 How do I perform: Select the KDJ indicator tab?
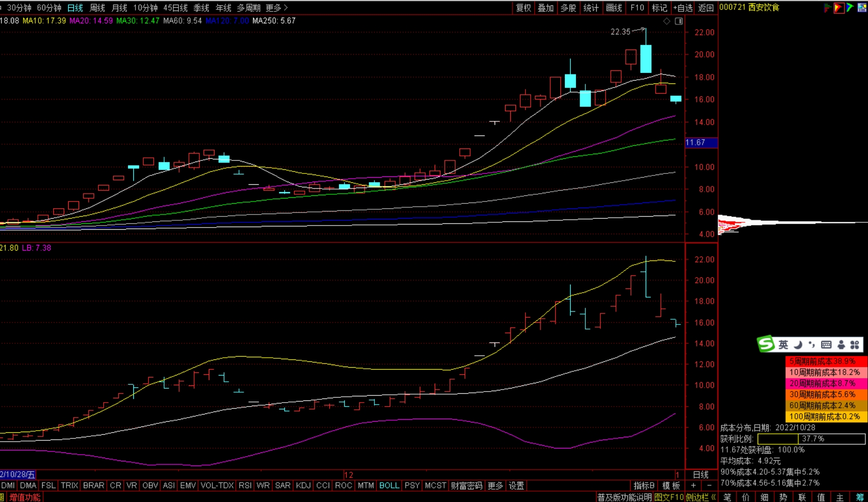point(303,486)
